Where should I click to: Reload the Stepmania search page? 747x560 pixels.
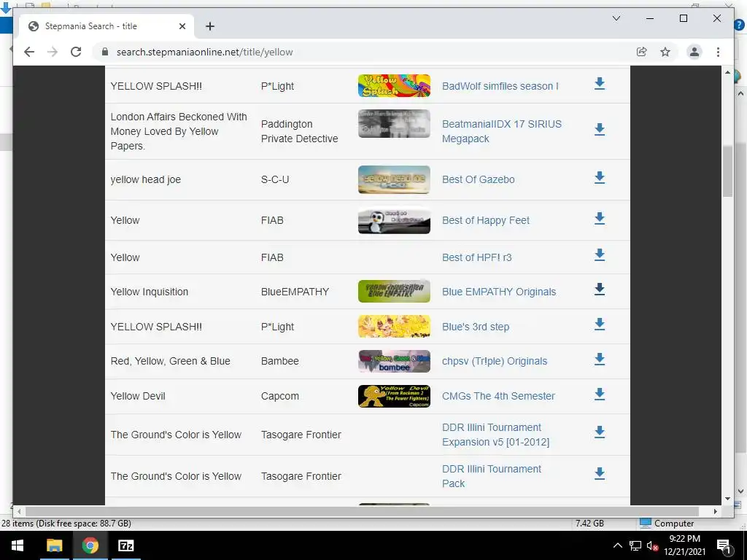coord(76,52)
